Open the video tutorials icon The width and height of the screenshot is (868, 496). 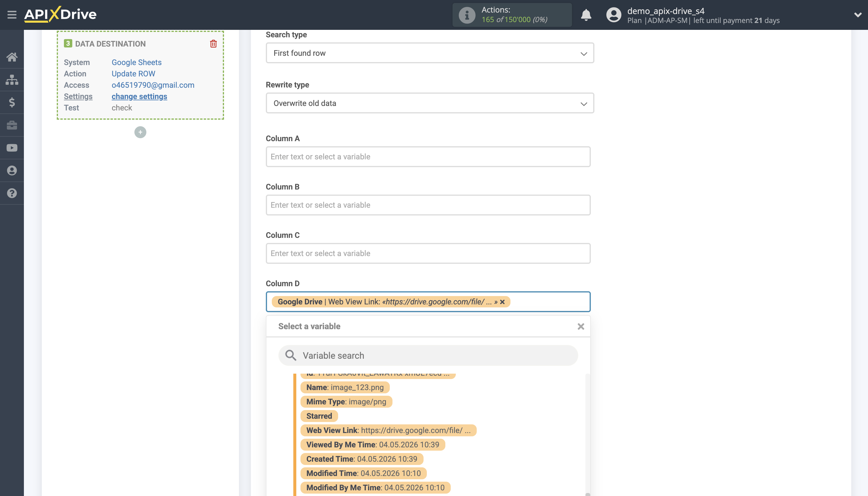pyautogui.click(x=12, y=148)
